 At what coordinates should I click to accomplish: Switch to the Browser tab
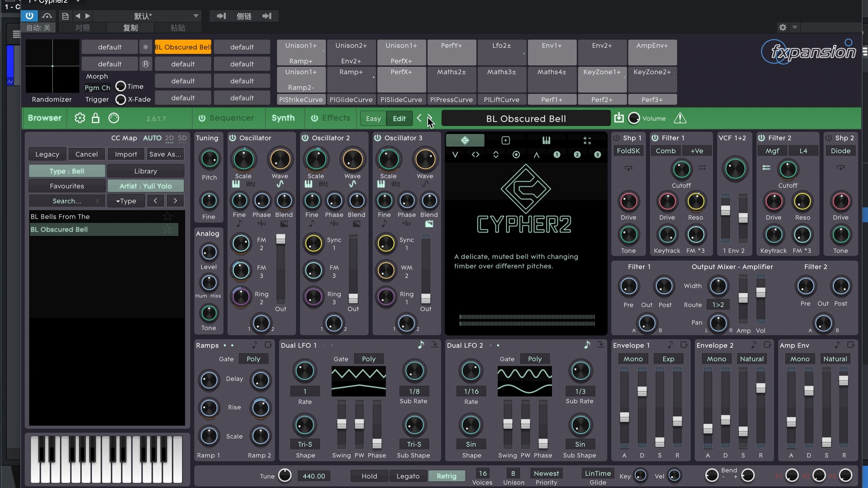[44, 118]
